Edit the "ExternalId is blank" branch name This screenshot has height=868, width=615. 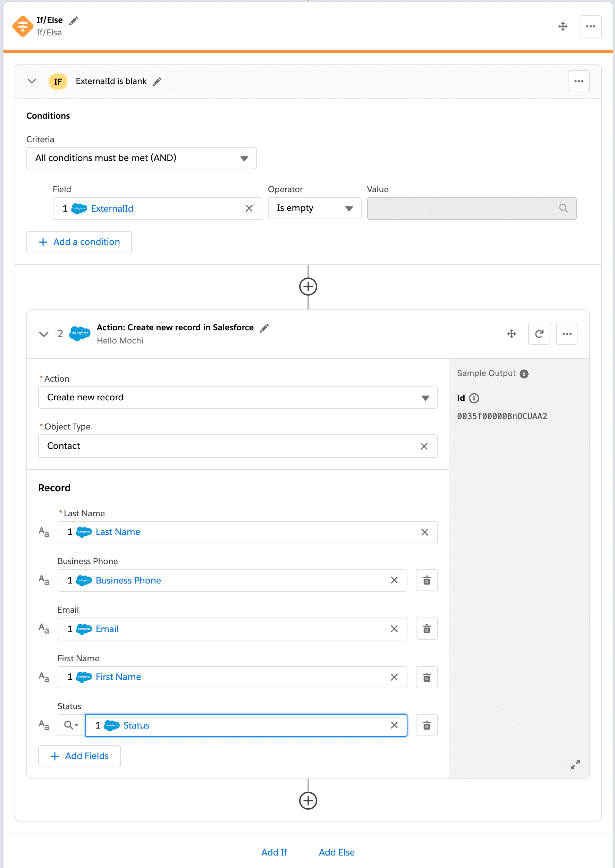pos(157,81)
